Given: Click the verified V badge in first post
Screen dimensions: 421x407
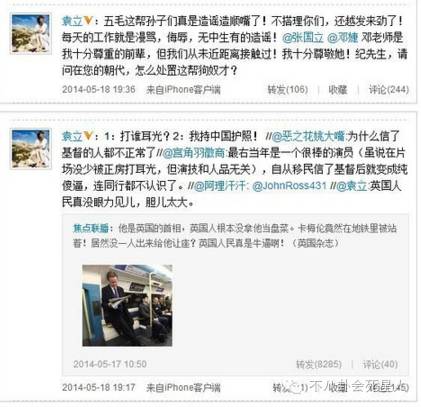Looking at the screenshot, I should [x=88, y=21].
